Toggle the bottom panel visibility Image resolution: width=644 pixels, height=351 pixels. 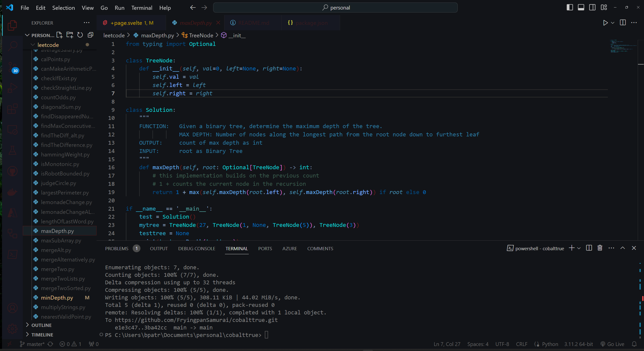point(581,7)
